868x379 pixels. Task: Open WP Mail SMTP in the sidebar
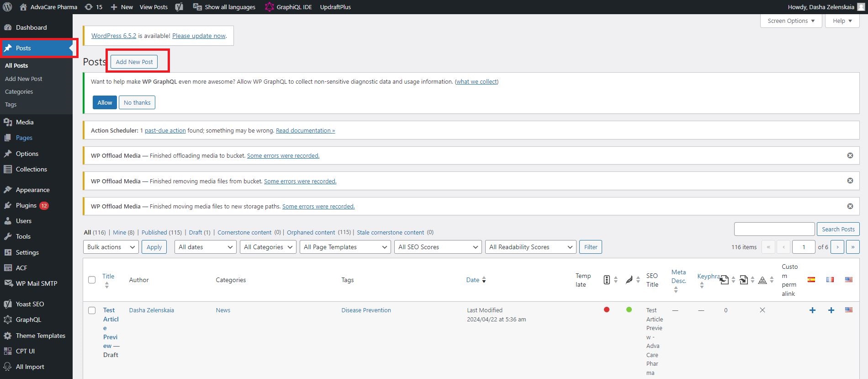point(36,283)
